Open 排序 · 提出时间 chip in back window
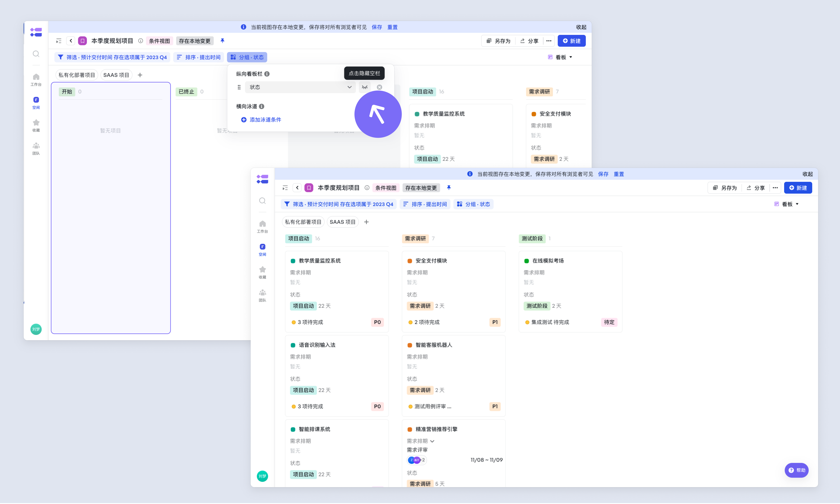 [x=199, y=57]
